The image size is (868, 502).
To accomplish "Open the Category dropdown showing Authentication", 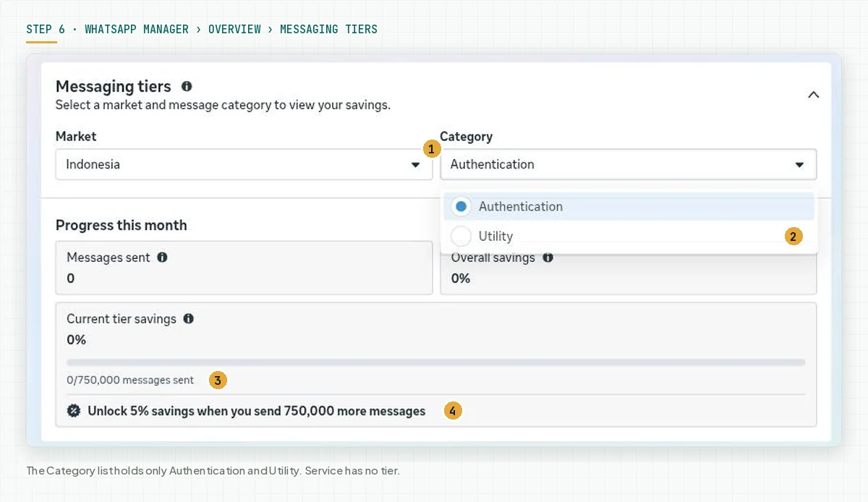I will (628, 164).
